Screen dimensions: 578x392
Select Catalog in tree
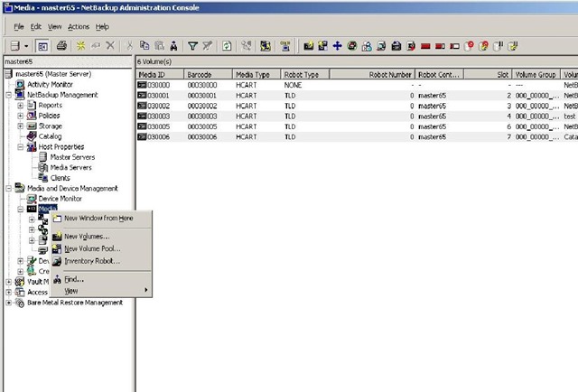(51, 136)
